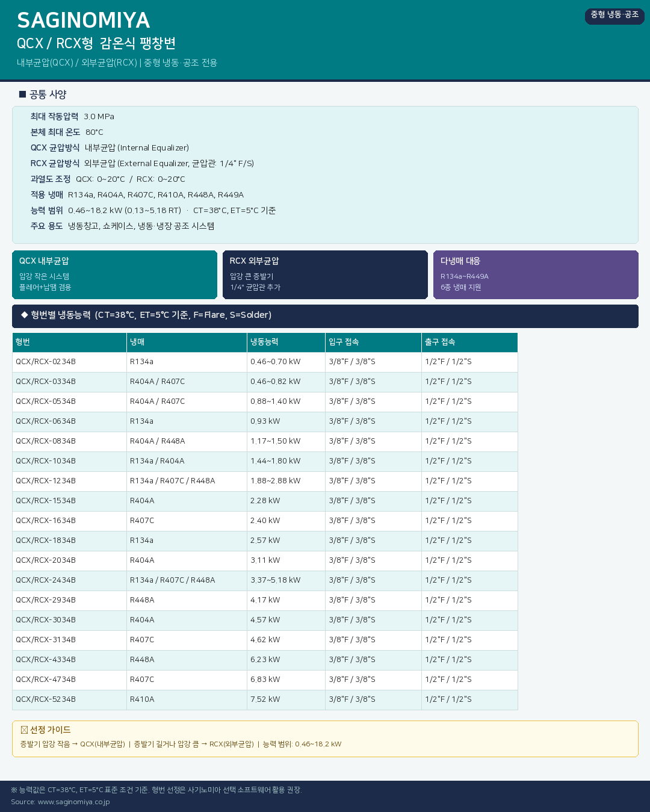650x812 pixels.
Task: Click the 0.46~0.70 kW capacity cell
Action: tap(286, 362)
